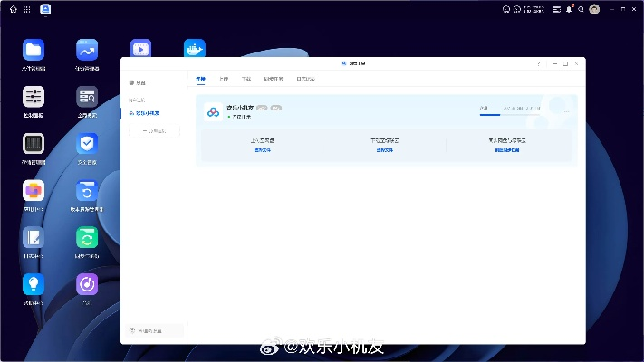Image resolution: width=644 pixels, height=362 pixels.
Task: Click the add account button in sidebar
Action: pos(154,131)
